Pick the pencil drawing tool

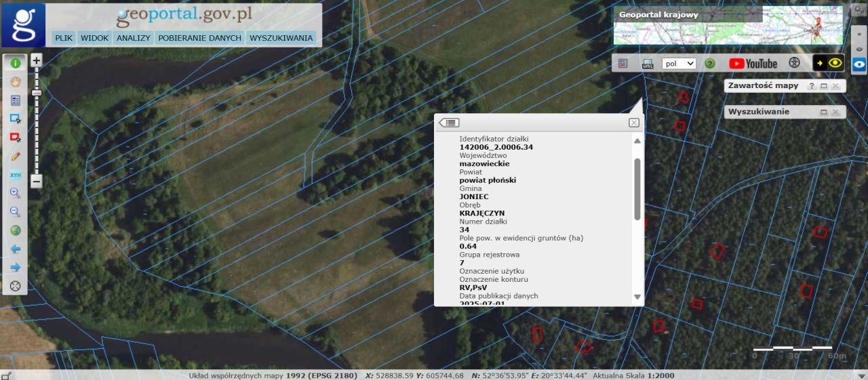click(x=15, y=156)
